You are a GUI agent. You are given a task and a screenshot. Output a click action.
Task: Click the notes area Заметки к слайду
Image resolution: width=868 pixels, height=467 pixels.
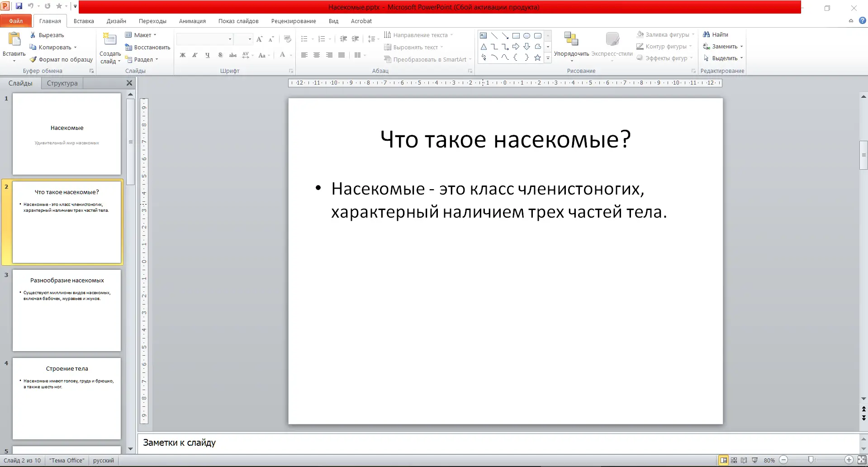point(498,443)
